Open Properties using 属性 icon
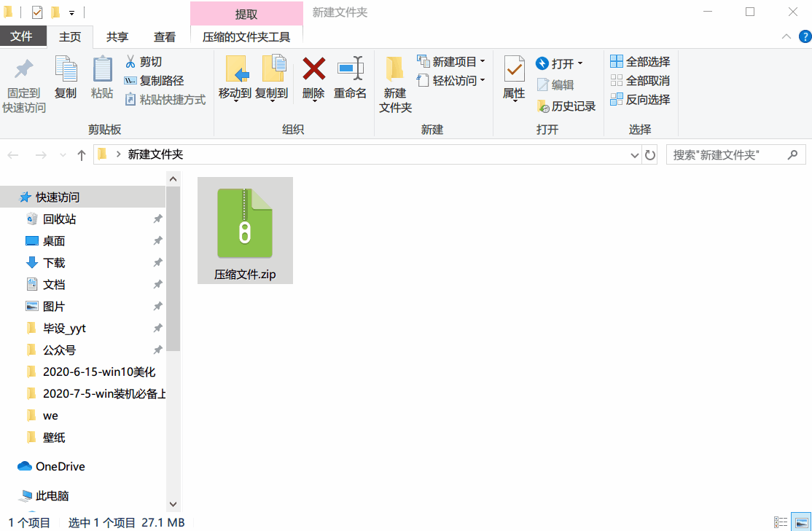 pos(513,76)
